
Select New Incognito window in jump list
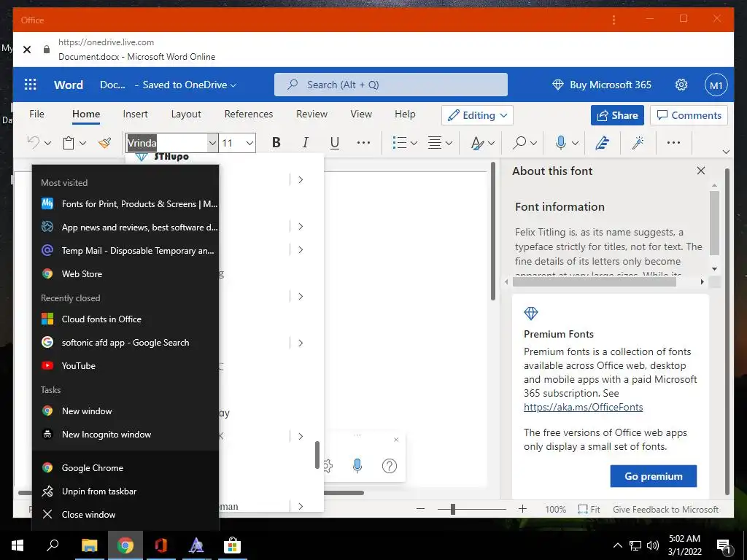pyautogui.click(x=125, y=435)
